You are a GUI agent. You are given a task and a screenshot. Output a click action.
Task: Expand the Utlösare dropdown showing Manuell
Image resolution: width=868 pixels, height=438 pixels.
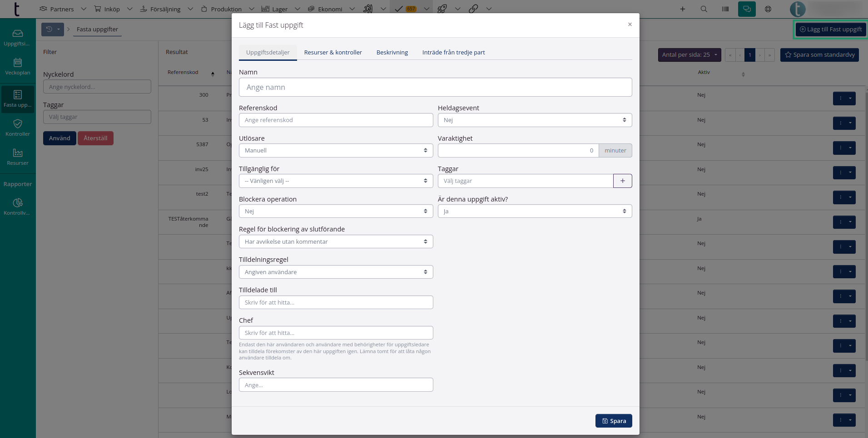(x=336, y=151)
